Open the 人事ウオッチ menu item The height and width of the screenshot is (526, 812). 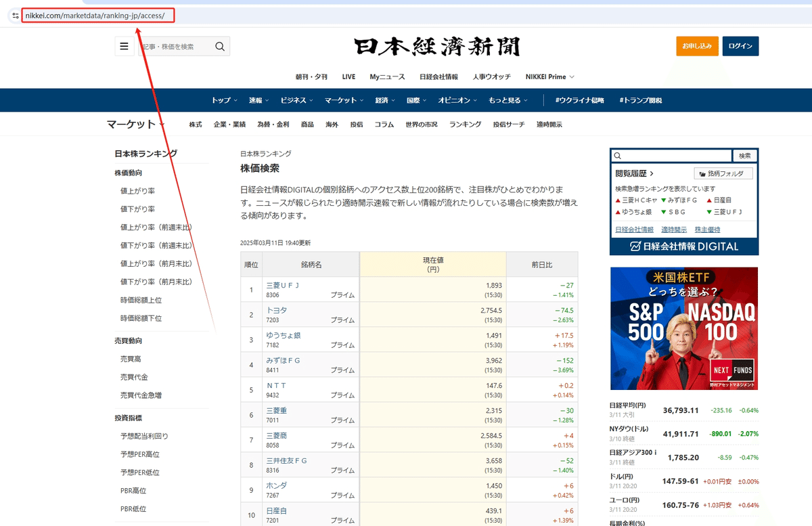click(x=492, y=77)
